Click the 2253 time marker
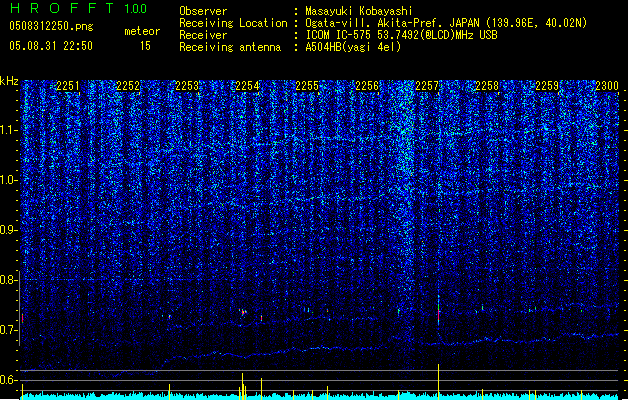Screen dimensions: 629x400 pyautogui.click(x=187, y=86)
